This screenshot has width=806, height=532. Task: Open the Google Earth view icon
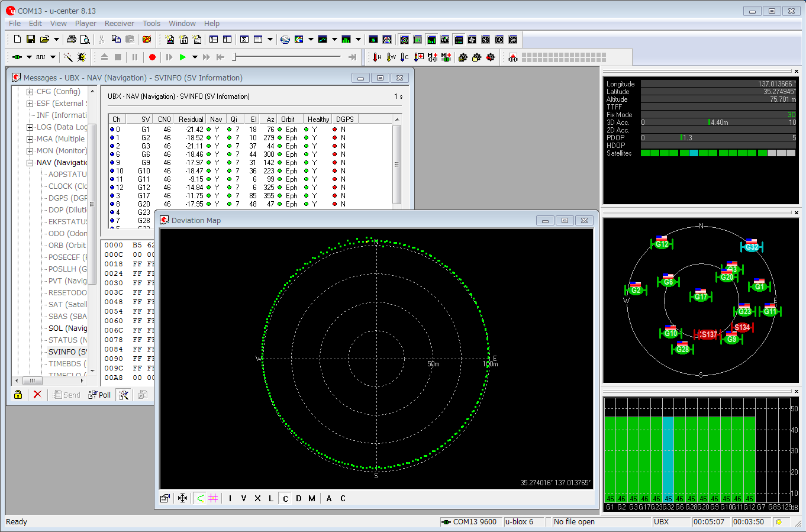click(x=285, y=39)
